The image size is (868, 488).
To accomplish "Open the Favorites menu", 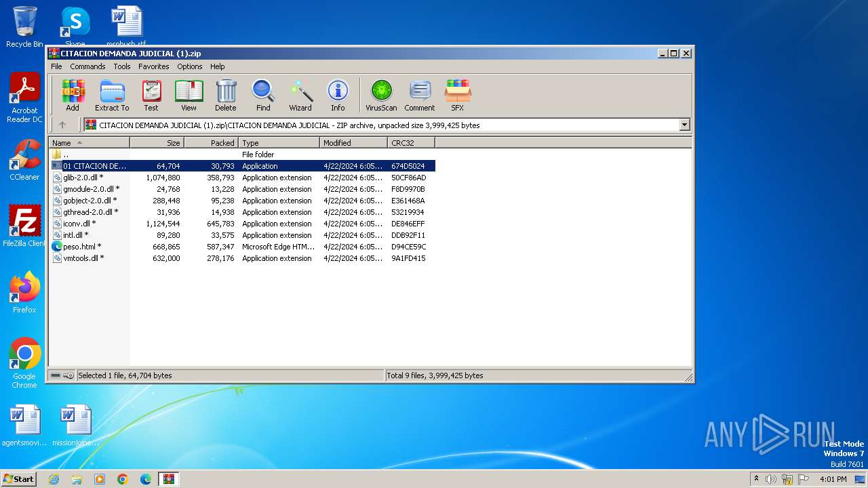I will [154, 66].
